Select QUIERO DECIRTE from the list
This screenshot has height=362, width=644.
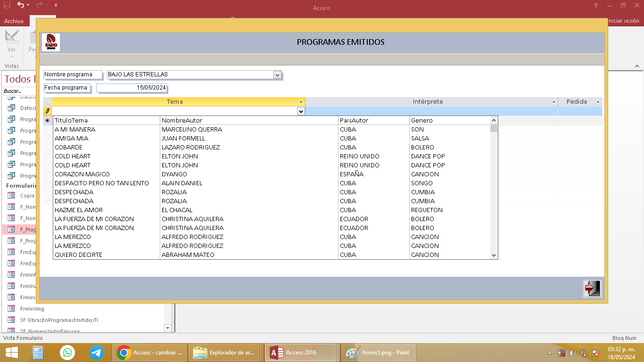[x=78, y=255]
